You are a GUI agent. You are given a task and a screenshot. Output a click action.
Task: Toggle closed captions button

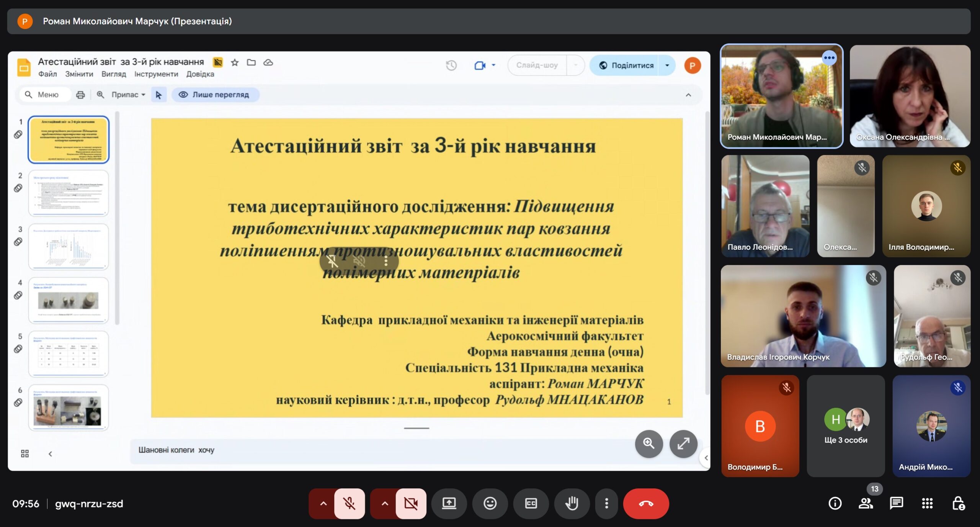[531, 503]
